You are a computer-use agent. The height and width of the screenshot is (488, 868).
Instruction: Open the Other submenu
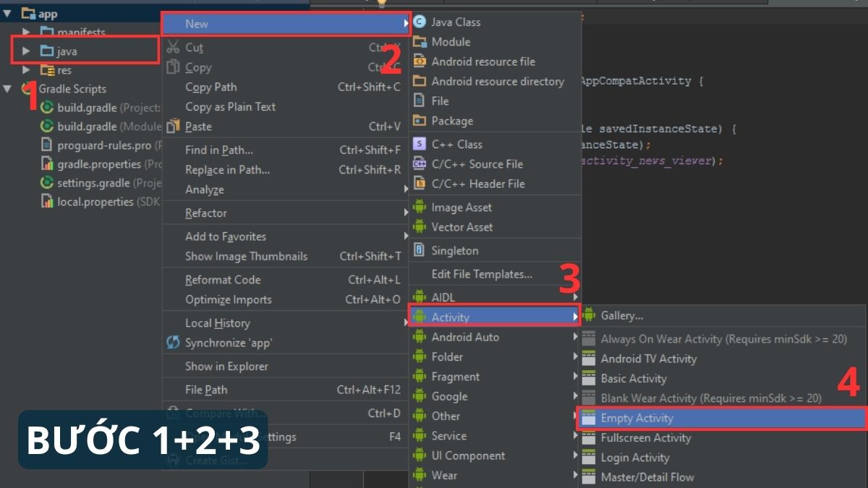click(x=495, y=416)
